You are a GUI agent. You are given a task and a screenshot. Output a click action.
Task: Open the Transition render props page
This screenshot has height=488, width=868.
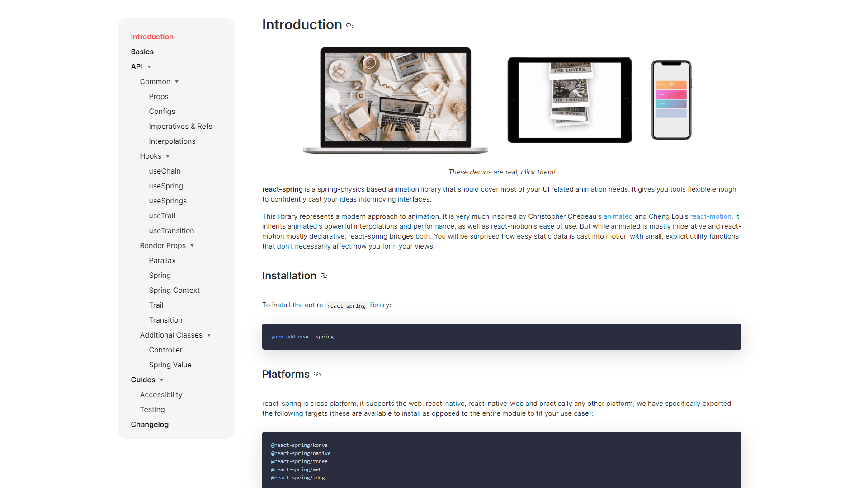166,320
